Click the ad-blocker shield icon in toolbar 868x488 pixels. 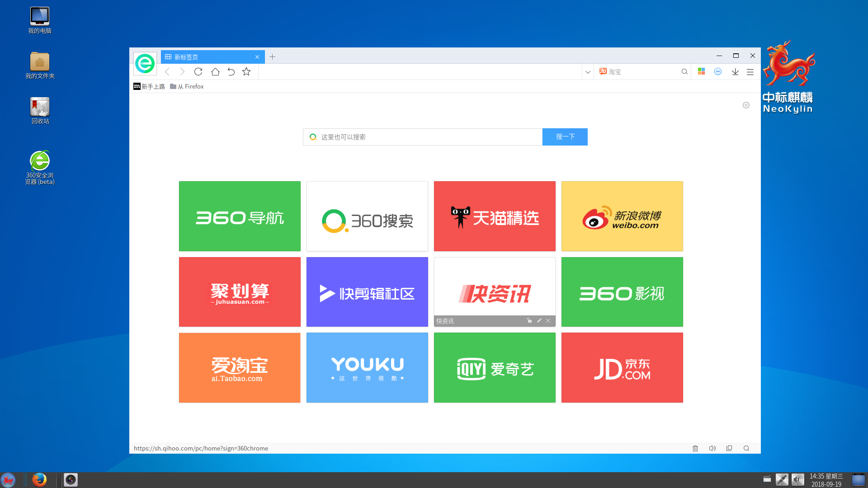tap(718, 71)
